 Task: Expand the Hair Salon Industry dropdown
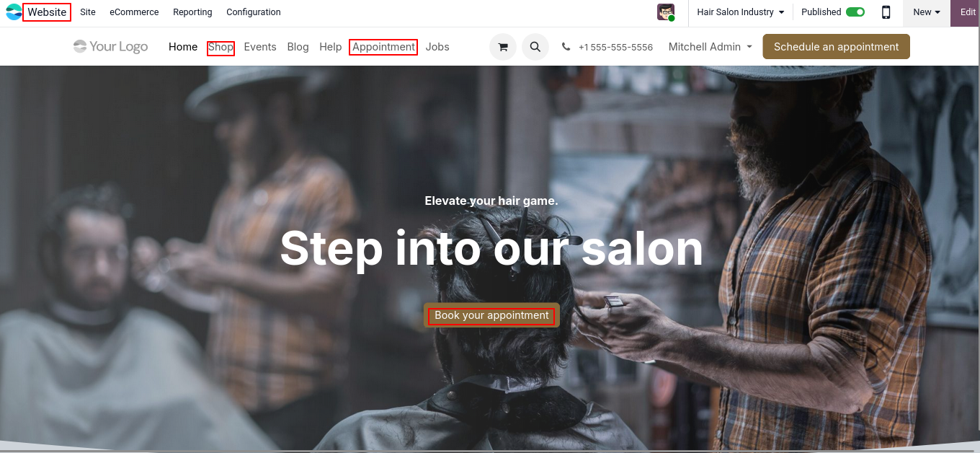pos(740,12)
